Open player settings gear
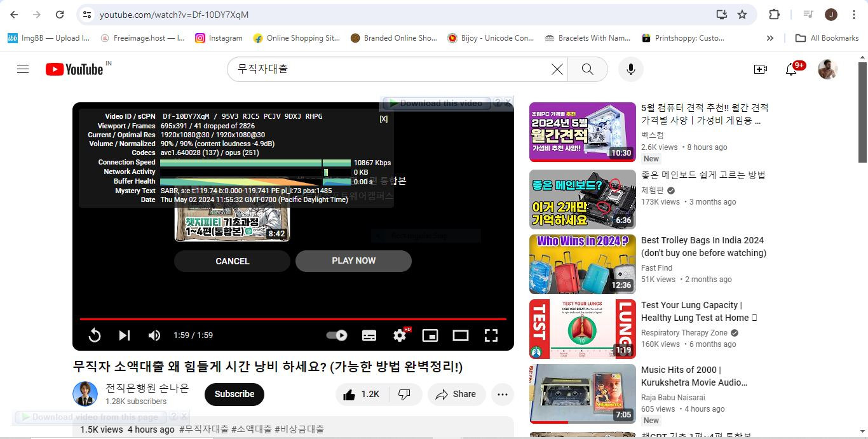The image size is (868, 439). [x=400, y=335]
